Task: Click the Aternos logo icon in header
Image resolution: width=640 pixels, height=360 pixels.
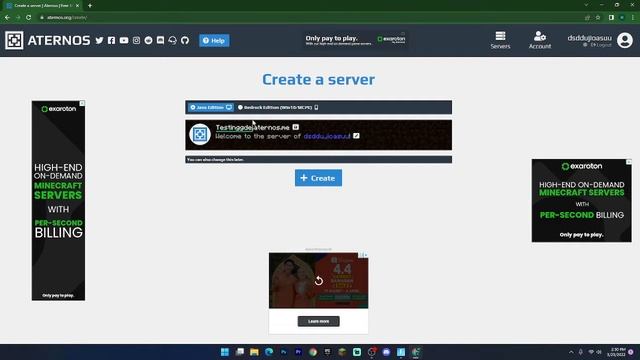Action: 14,40
